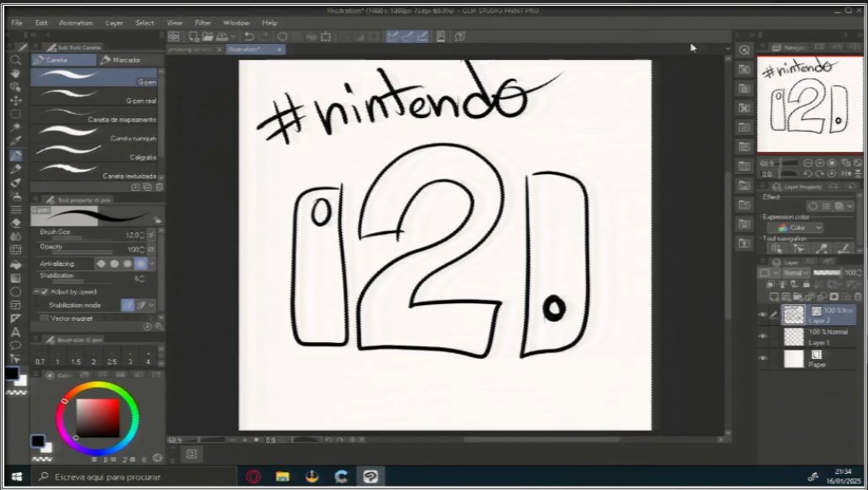Hide the Paper layer eye icon
This screenshot has height=490, width=868.
(762, 358)
